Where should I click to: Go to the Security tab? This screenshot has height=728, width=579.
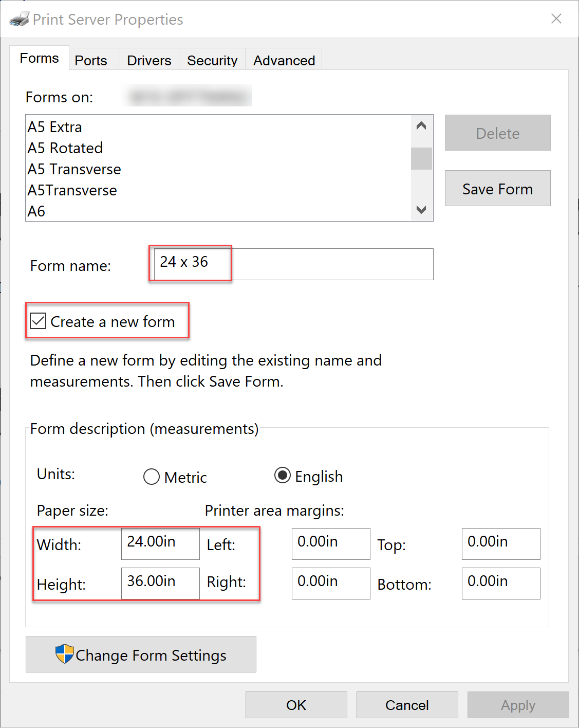212,61
